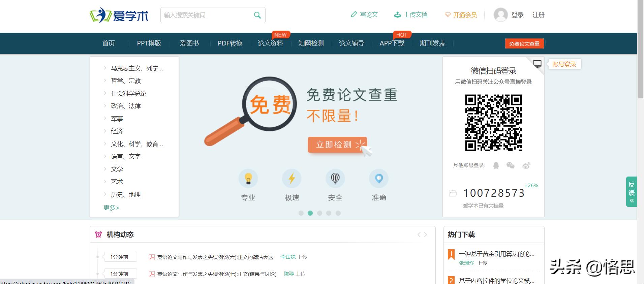
Task: Select the third carousel dot
Action: pyautogui.click(x=319, y=213)
